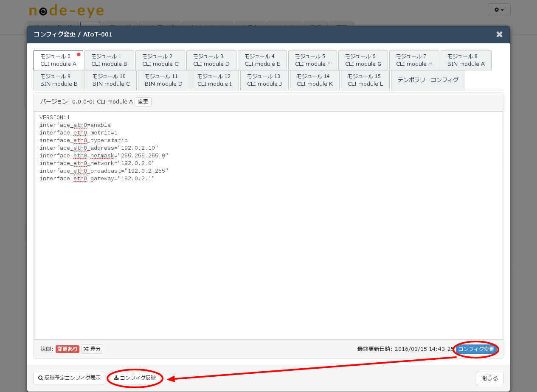Switch to モジュール 13 CLI module J
Viewport: 537px width, 392px height.
click(x=264, y=80)
